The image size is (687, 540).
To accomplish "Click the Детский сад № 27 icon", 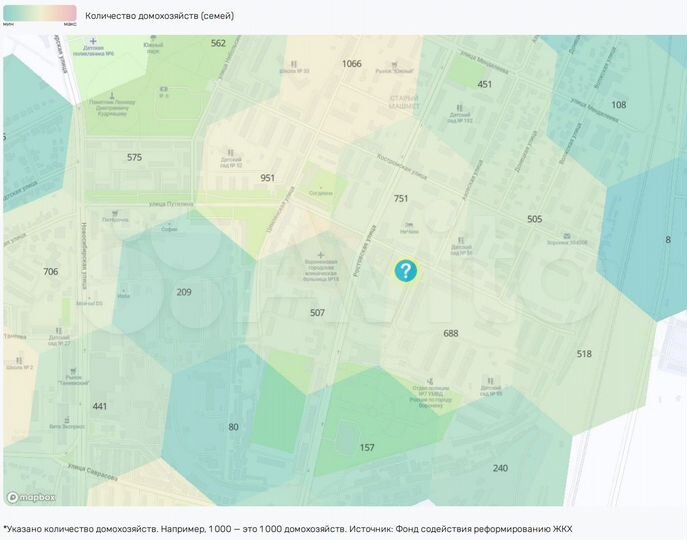I will pyautogui.click(x=59, y=331).
